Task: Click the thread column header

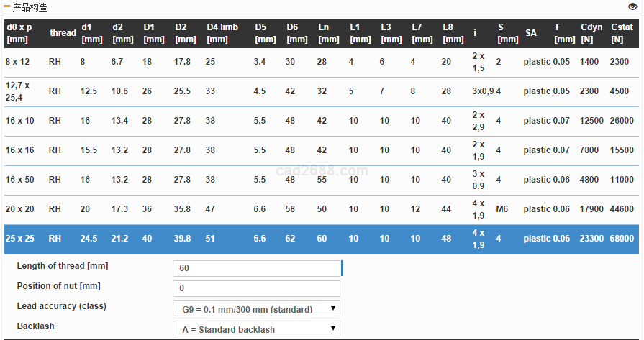Action: tap(63, 33)
